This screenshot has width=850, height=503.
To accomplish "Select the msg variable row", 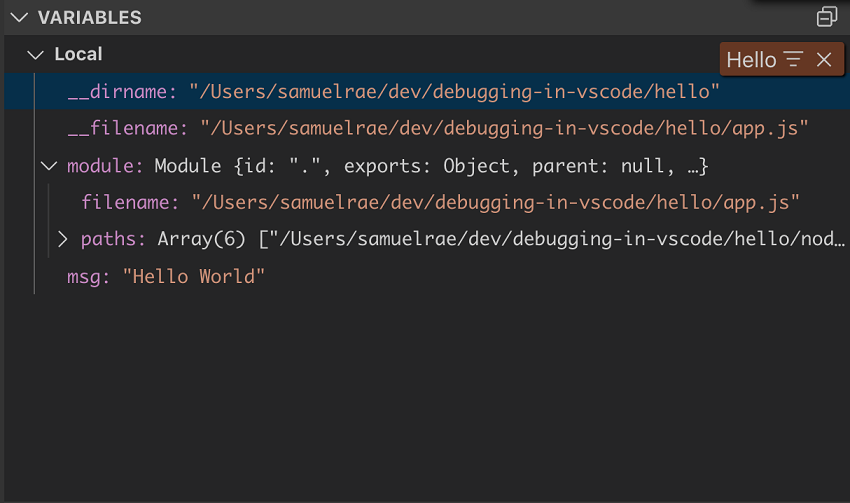I will (x=427, y=277).
